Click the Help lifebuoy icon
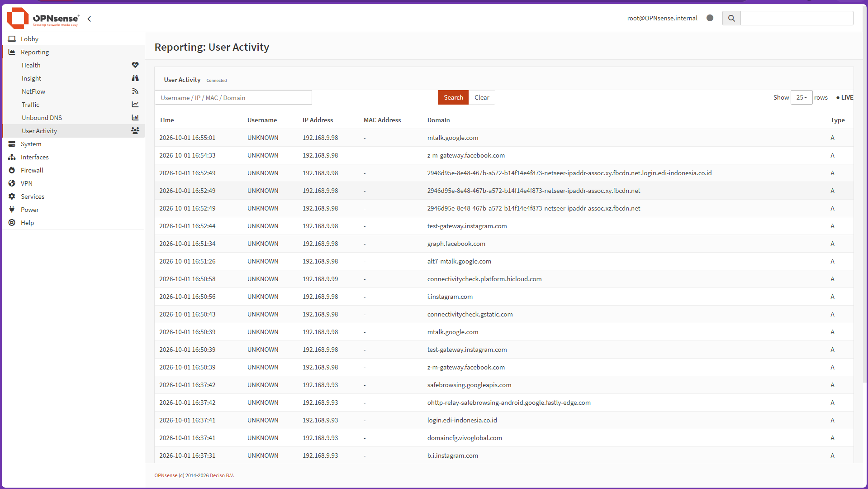 (12, 223)
